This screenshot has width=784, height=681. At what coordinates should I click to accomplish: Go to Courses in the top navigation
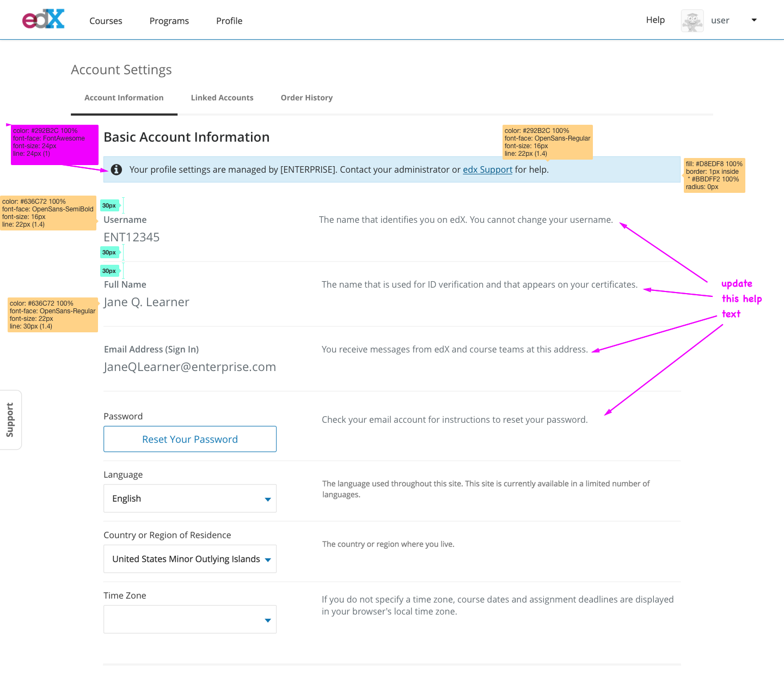[106, 21]
